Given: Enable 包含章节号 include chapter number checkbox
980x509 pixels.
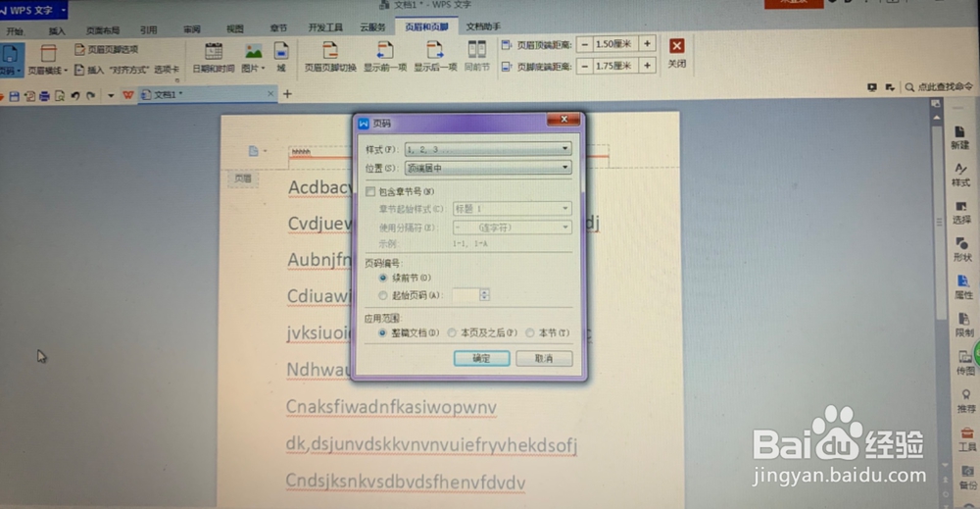Looking at the screenshot, I should pos(370,191).
